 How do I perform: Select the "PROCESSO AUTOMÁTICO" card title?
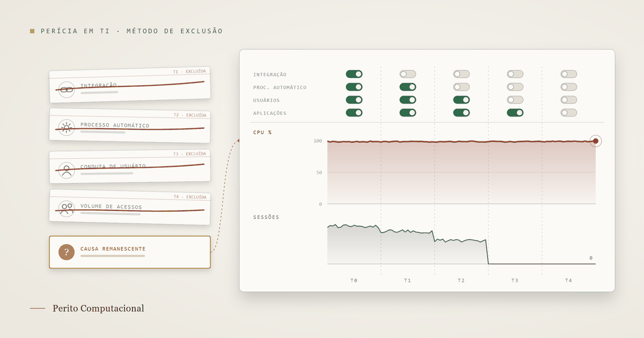pos(115,125)
